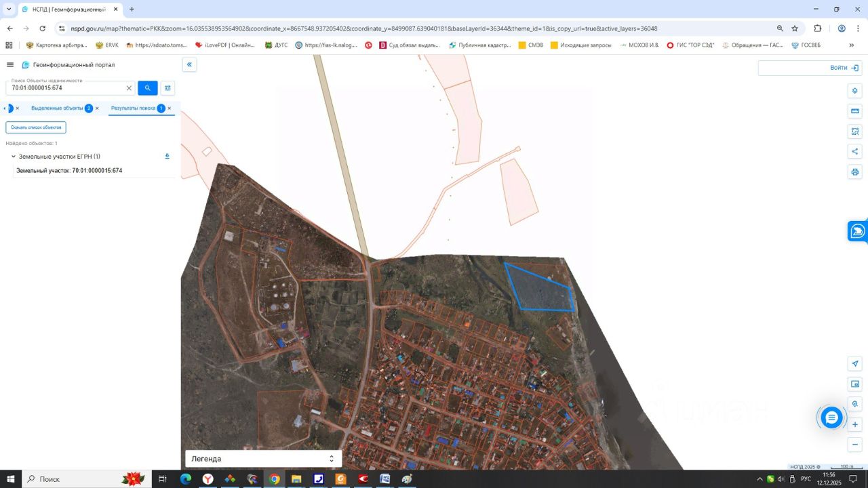Run the search with the blue magnifier button

[148, 88]
